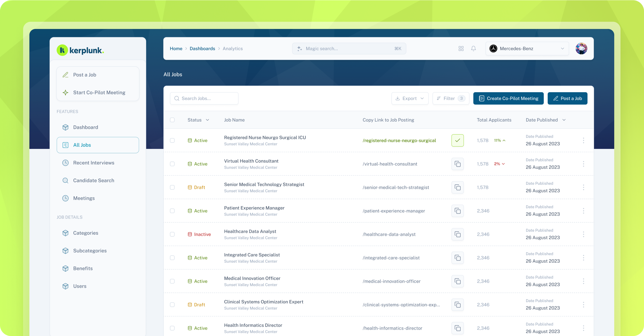Sort by Date Published column chevron
644x336 pixels.
pyautogui.click(x=564, y=120)
